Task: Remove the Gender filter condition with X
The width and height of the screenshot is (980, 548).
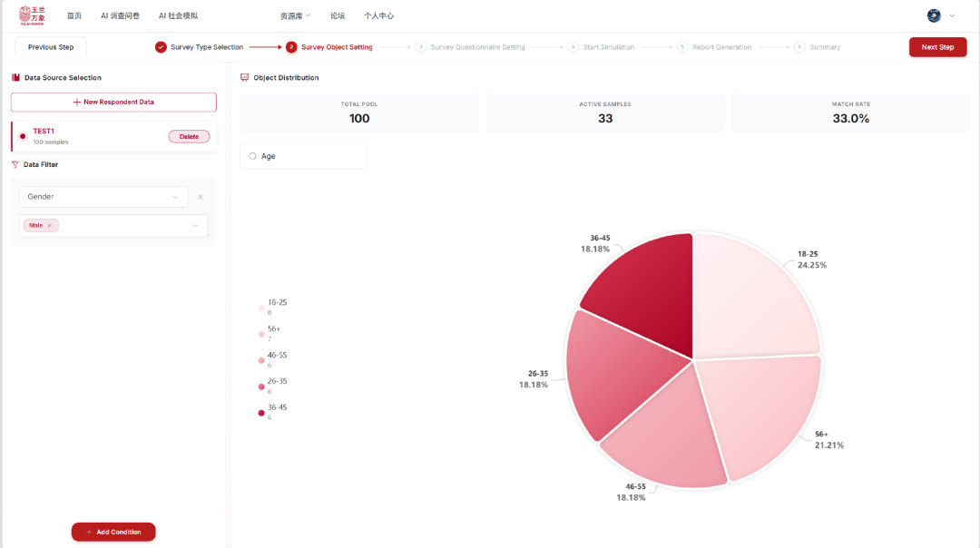Action: (x=201, y=197)
